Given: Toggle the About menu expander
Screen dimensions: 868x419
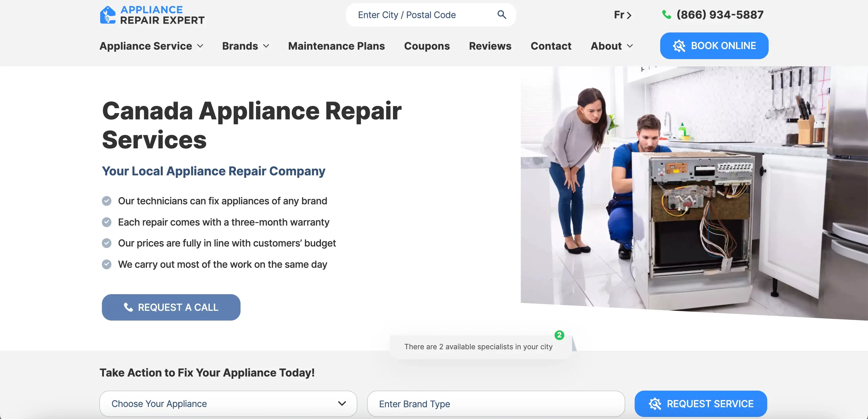Looking at the screenshot, I should click(633, 46).
